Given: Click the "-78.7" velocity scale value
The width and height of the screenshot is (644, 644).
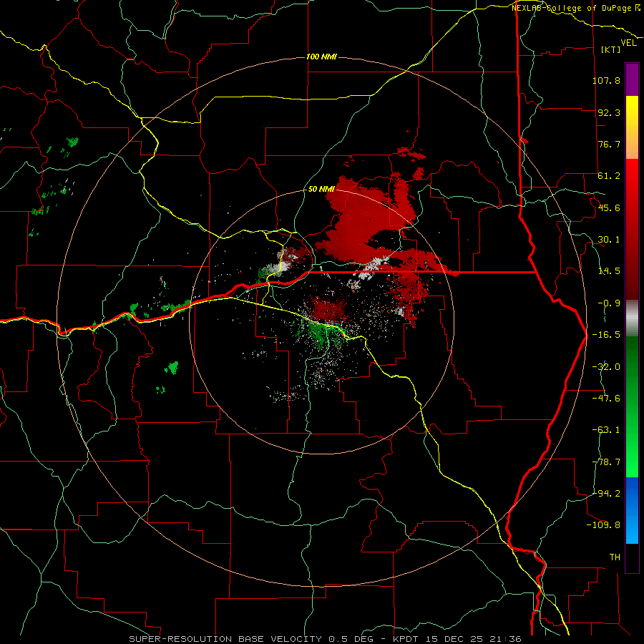Looking at the screenshot, I should pyautogui.click(x=606, y=462).
